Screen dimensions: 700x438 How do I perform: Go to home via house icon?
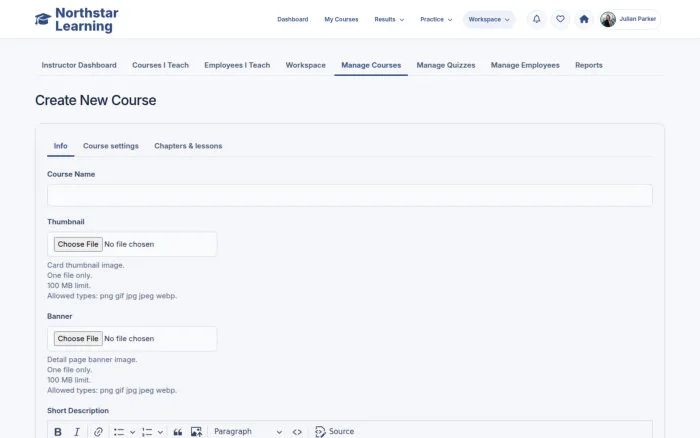(x=584, y=19)
